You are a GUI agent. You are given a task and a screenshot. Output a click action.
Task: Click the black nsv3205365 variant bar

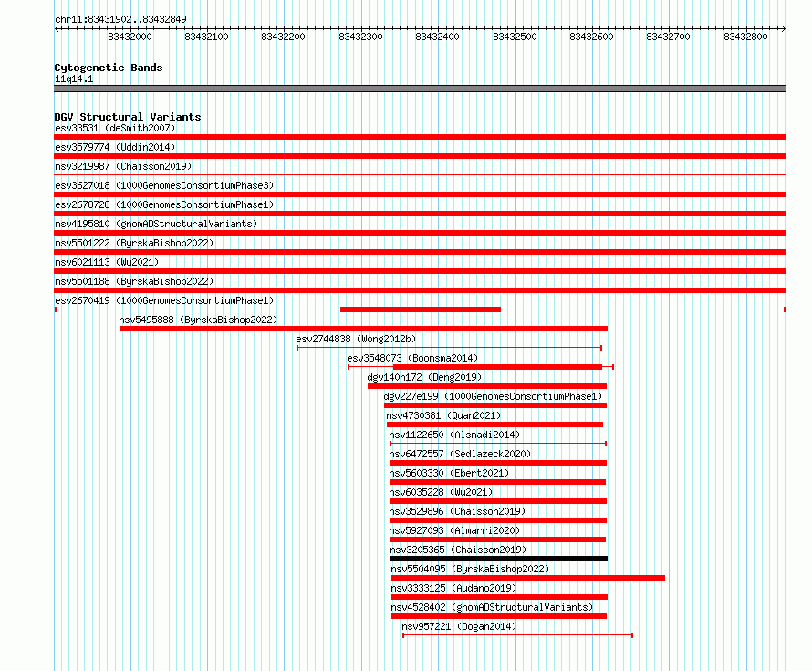499,559
